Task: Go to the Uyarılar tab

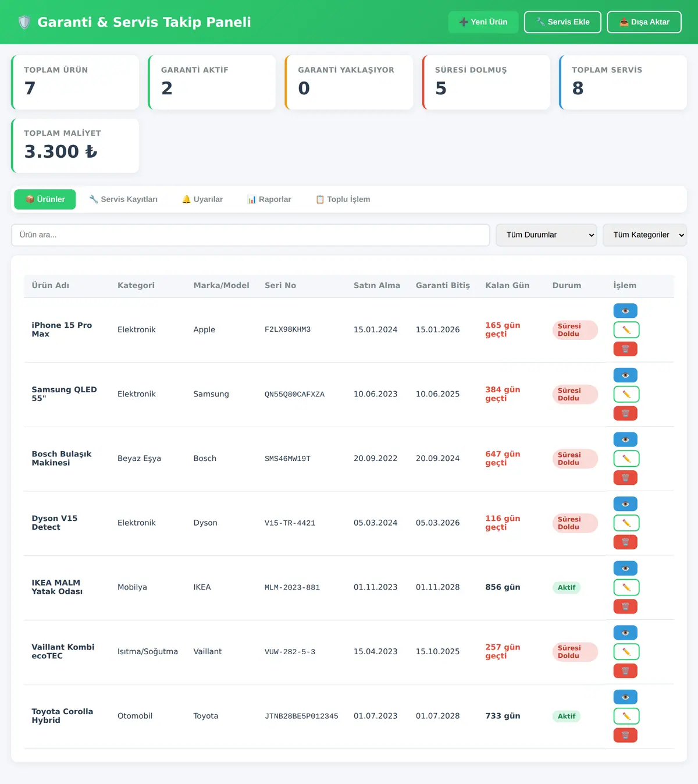Action: 202,199
